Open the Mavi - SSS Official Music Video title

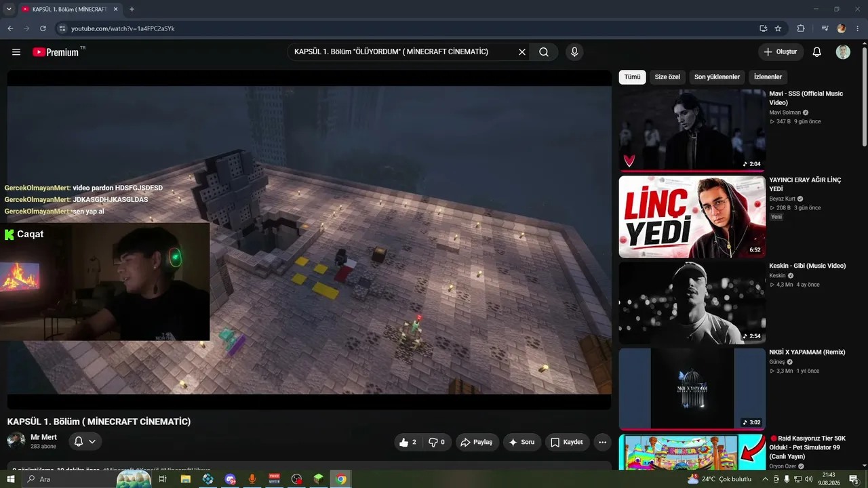pyautogui.click(x=806, y=98)
